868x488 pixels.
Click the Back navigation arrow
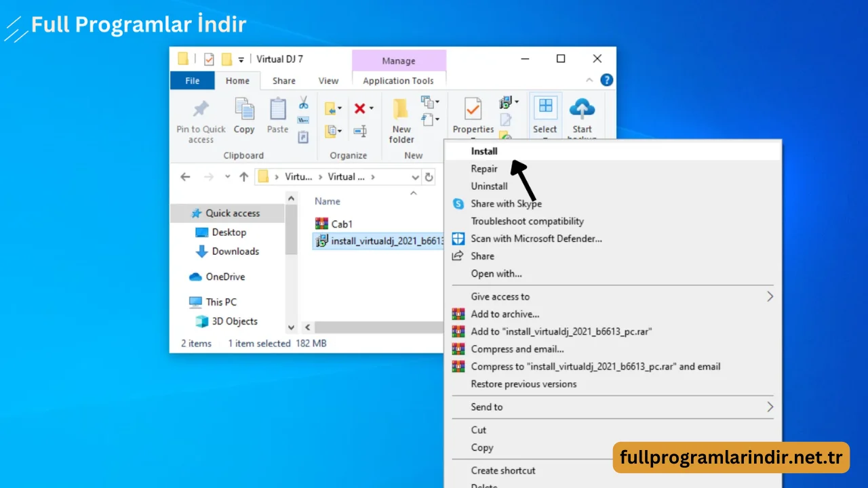pos(185,177)
